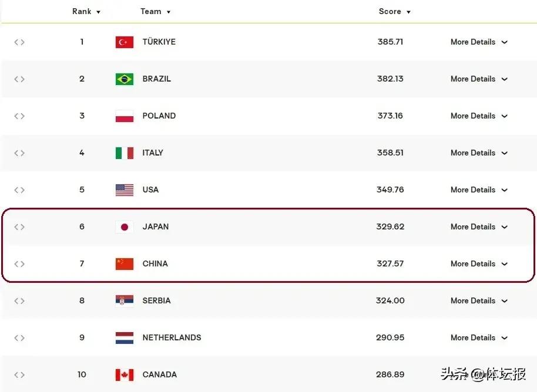Open More Details for Serbia

pyautogui.click(x=479, y=301)
